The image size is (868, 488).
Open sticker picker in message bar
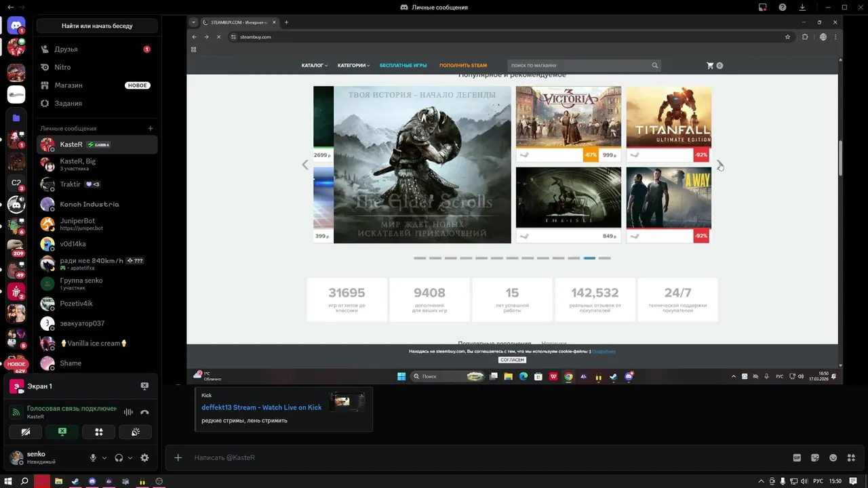(815, 457)
